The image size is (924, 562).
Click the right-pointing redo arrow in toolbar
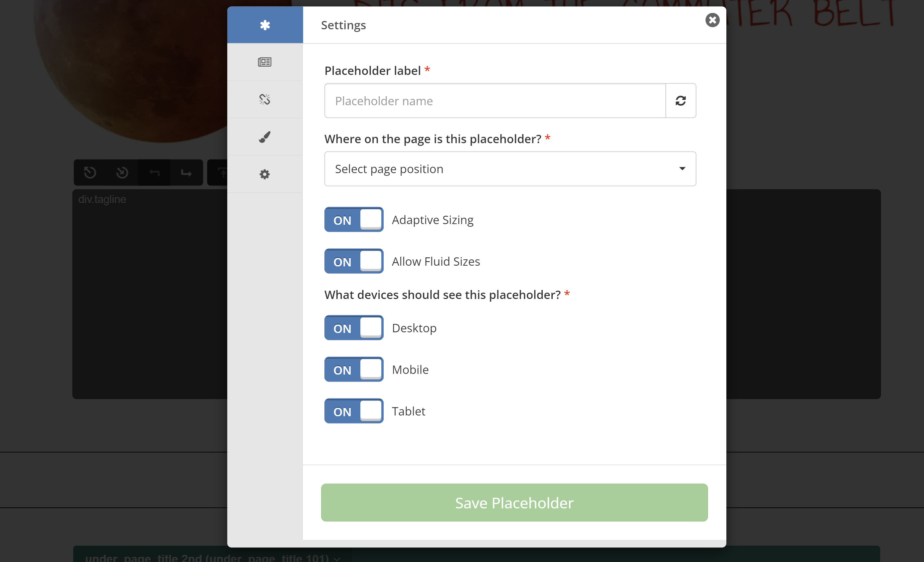coord(186,172)
